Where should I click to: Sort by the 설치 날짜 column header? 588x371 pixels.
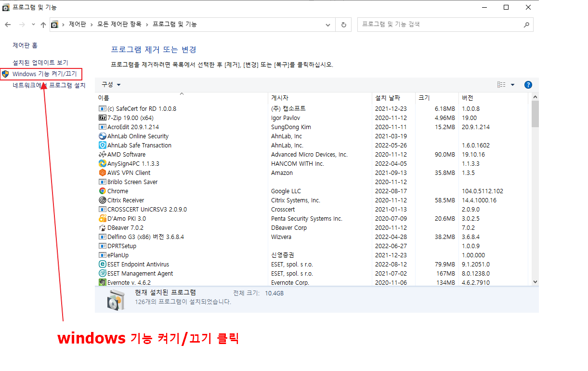pos(393,98)
